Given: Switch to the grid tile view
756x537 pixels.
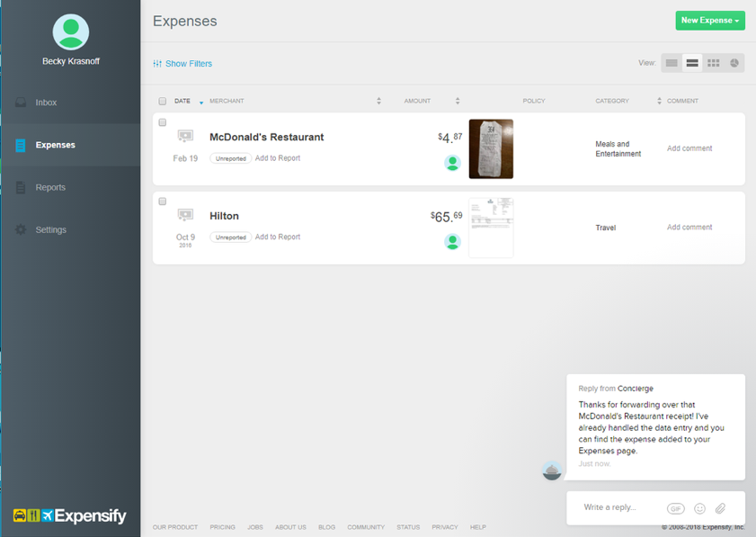Looking at the screenshot, I should pyautogui.click(x=713, y=63).
